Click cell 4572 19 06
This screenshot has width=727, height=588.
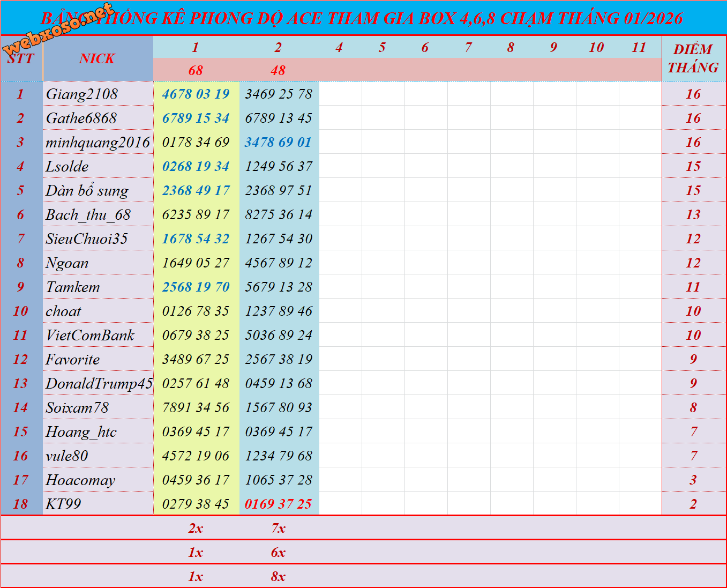tap(196, 456)
